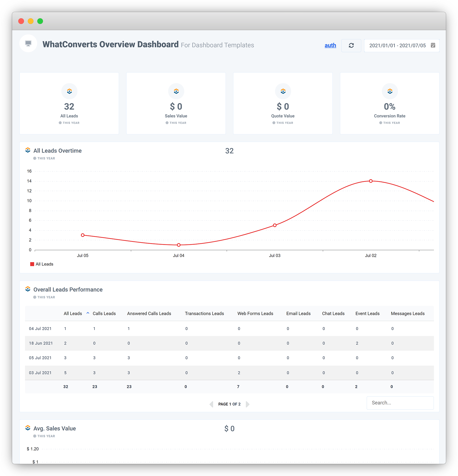This screenshot has width=458, height=476.
Task: Click Event Leads value 2 for 18 Jun 2021
Action: pyautogui.click(x=357, y=343)
